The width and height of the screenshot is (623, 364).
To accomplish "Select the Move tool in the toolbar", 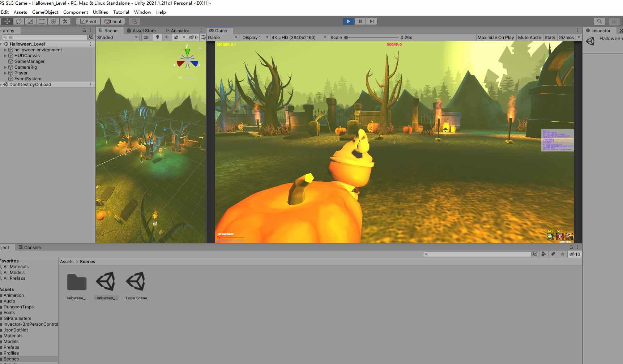I will (7, 21).
